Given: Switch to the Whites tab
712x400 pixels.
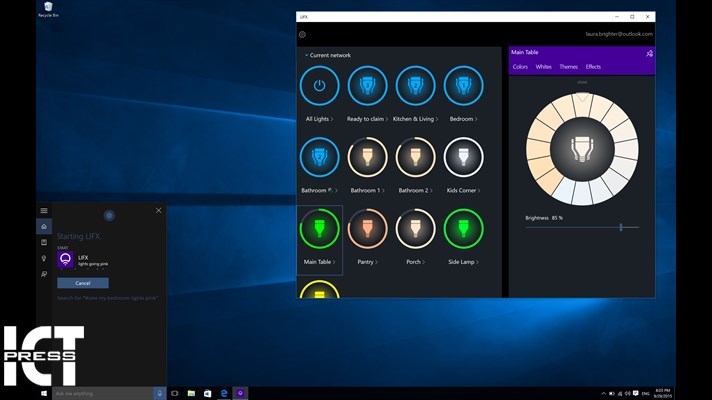Looking at the screenshot, I should (x=543, y=67).
